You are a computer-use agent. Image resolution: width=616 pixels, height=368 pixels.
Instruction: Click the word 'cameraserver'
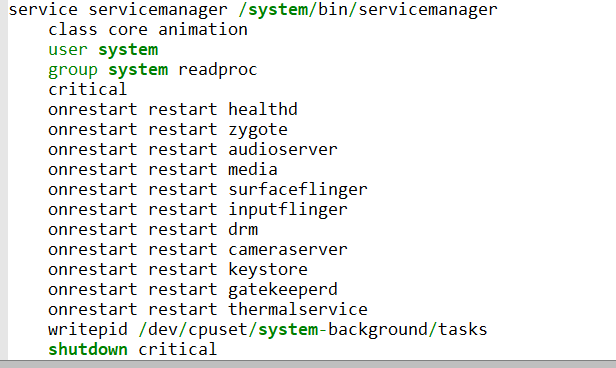click(288, 250)
